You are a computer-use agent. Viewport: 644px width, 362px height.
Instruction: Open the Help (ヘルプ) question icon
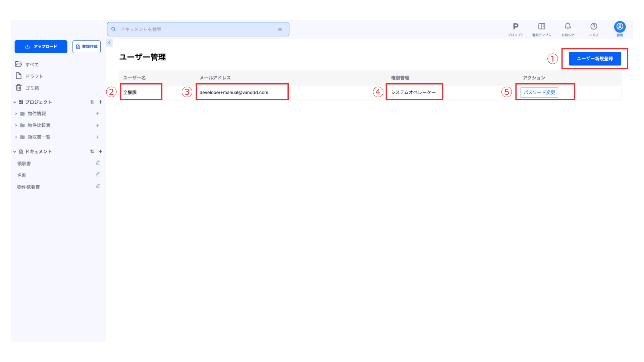594,27
